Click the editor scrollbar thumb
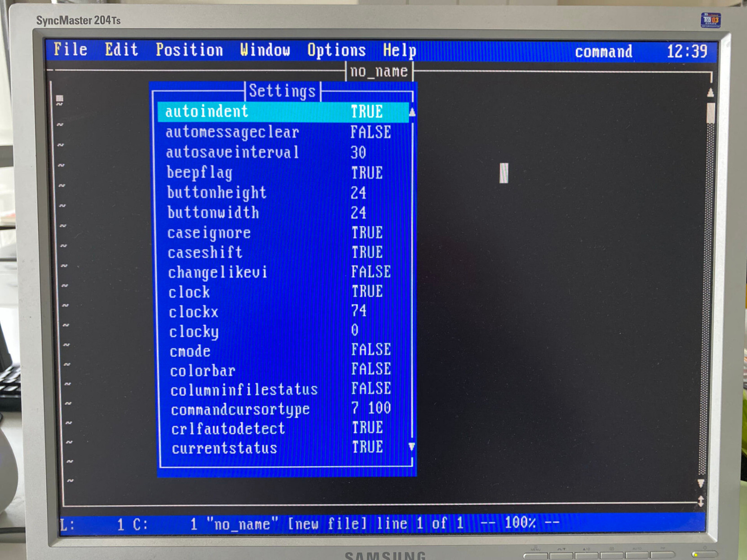 710,113
